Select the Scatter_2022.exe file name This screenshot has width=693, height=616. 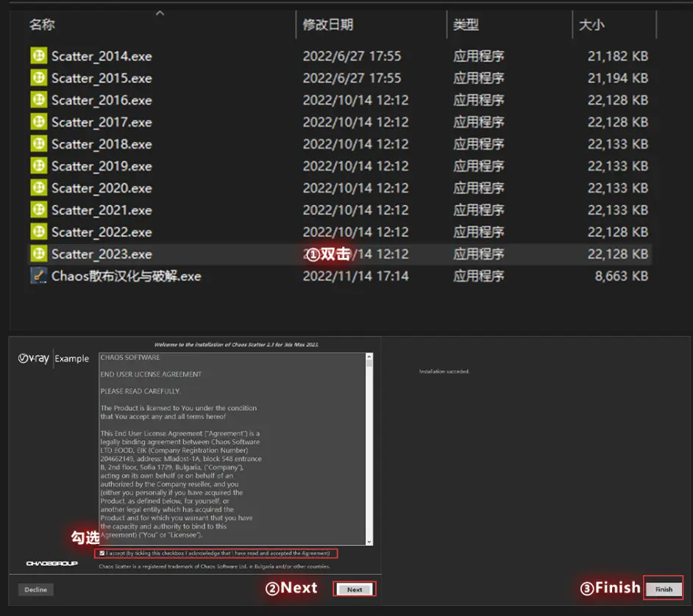[102, 232]
